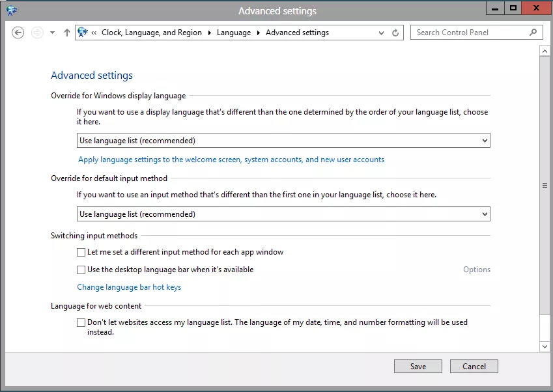The image size is (553, 392).
Task: Click in the Search Control Panel field
Action: tap(469, 33)
